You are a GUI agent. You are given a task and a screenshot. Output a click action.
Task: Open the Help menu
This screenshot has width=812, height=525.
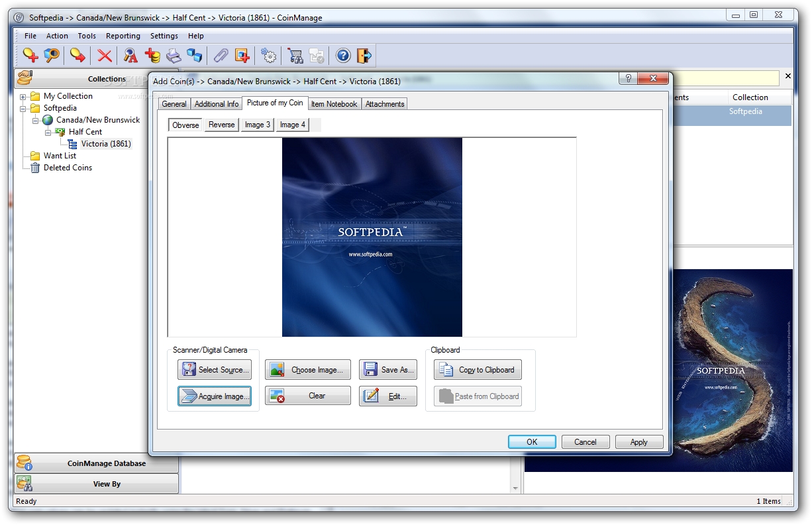coord(196,36)
